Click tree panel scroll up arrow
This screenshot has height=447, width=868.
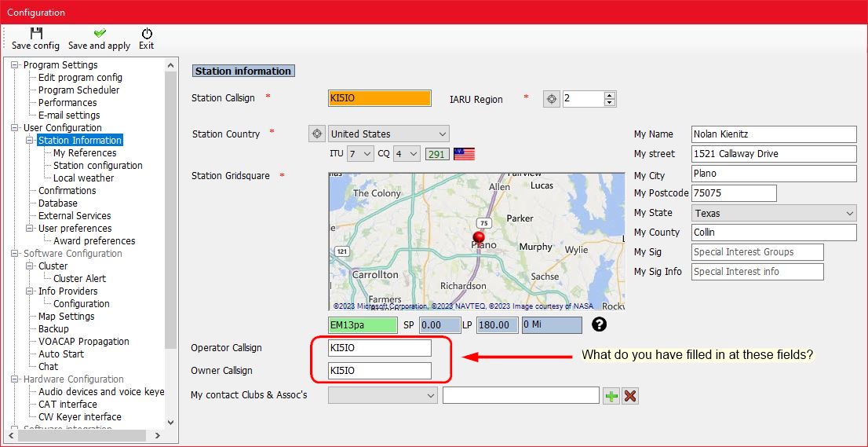[170, 64]
